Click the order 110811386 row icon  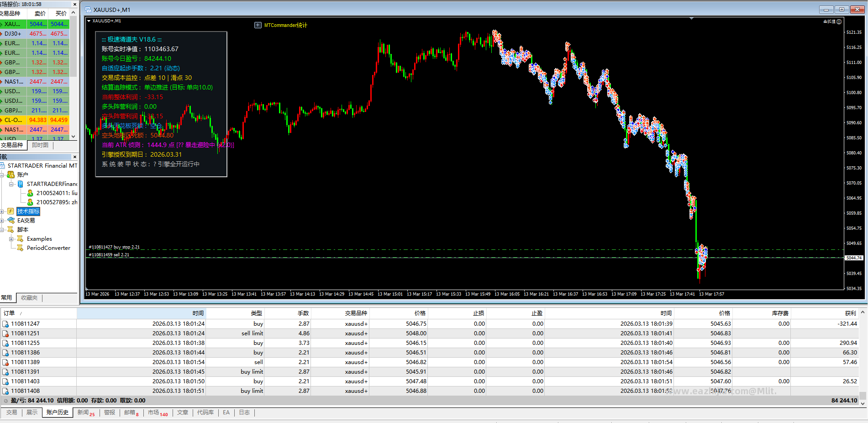(x=5, y=353)
